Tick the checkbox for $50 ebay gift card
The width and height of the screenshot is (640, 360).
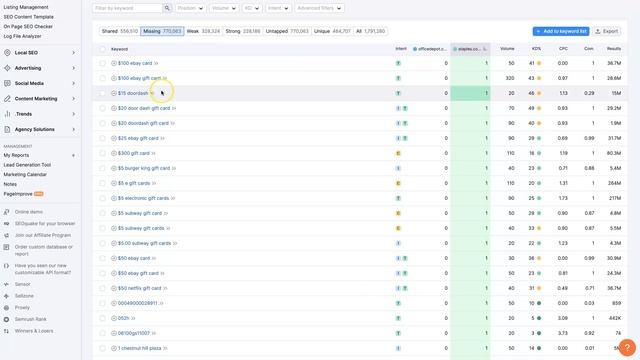coord(102,273)
